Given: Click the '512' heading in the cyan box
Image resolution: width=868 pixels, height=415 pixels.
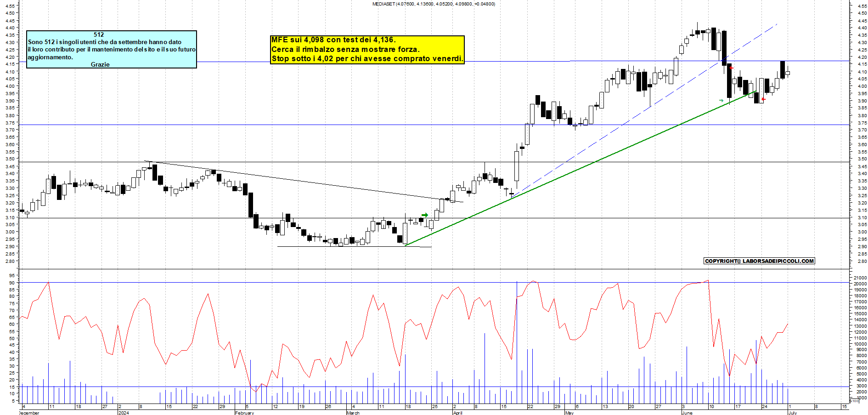Looking at the screenshot, I should [x=99, y=34].
